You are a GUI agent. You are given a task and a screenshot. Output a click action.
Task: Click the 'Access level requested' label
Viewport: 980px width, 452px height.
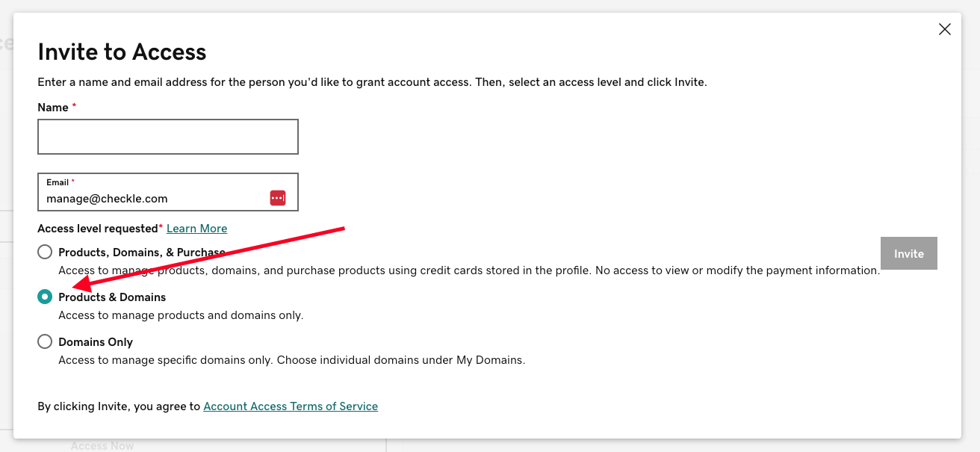pos(98,229)
